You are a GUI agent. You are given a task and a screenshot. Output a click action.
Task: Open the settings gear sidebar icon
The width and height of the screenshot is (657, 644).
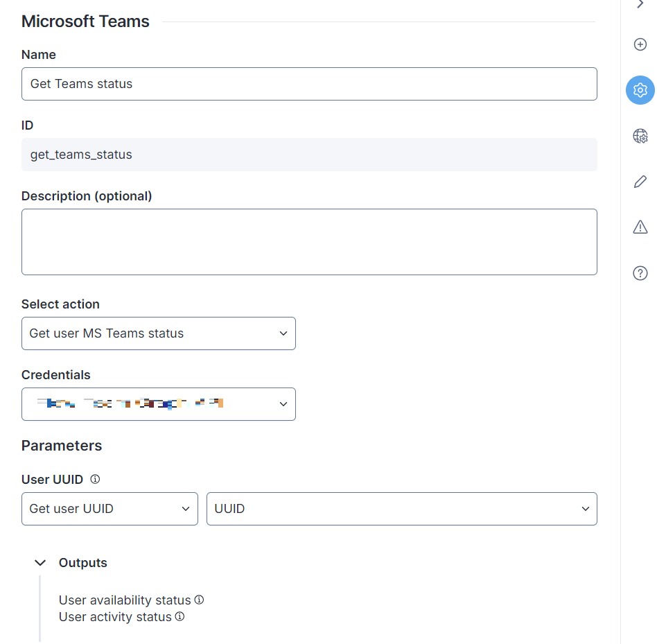(x=640, y=90)
